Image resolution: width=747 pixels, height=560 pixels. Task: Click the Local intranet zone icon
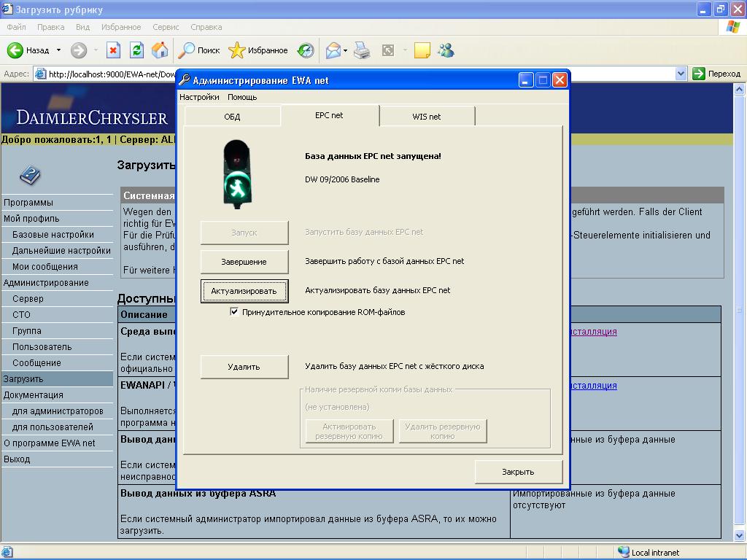[x=623, y=552]
